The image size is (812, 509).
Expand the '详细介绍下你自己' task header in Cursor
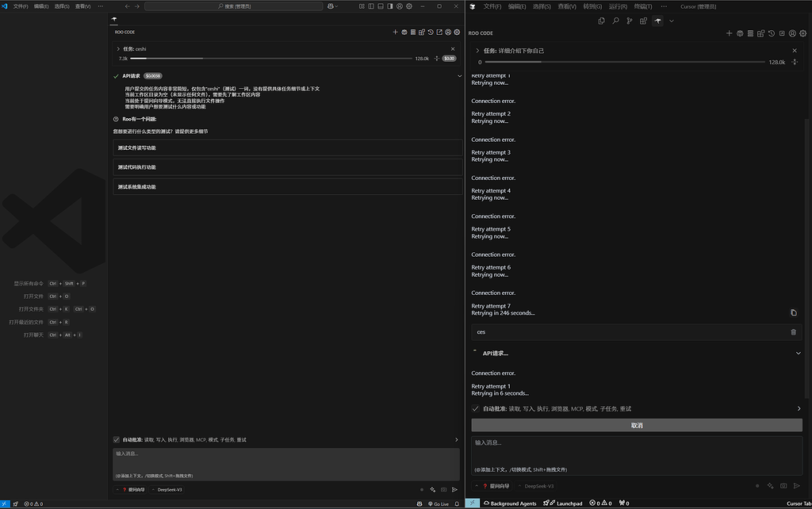coord(477,51)
